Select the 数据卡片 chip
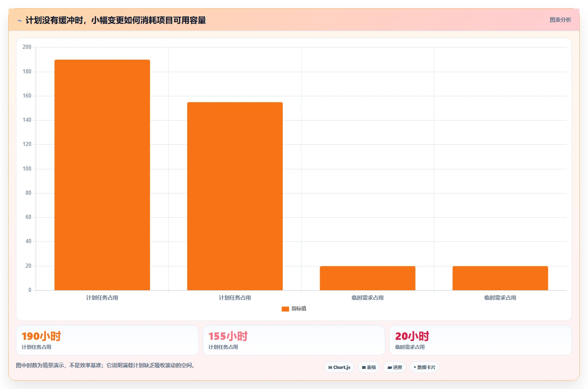The height and width of the screenshot is (389, 588). [425, 367]
